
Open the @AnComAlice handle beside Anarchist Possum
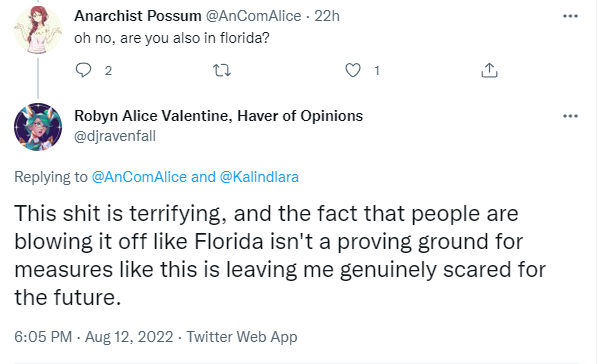[254, 16]
